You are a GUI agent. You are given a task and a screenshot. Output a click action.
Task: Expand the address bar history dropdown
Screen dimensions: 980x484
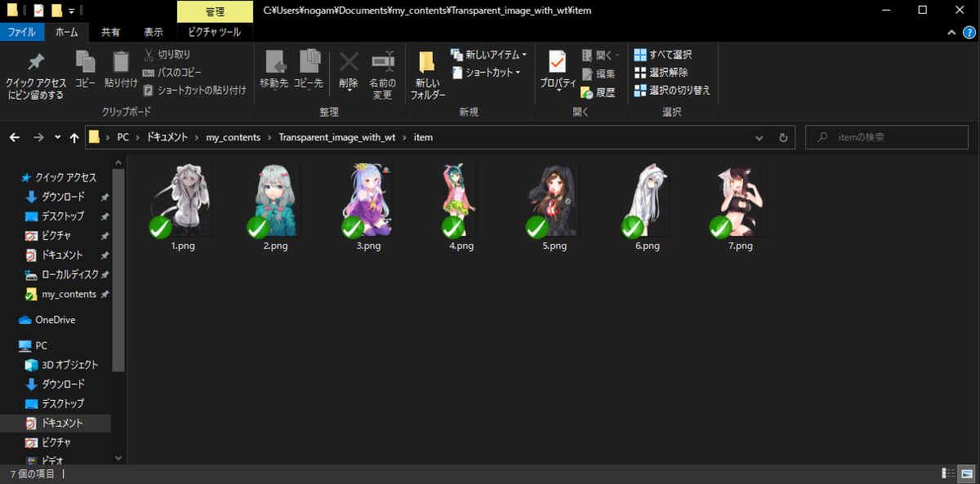pyautogui.click(x=759, y=137)
